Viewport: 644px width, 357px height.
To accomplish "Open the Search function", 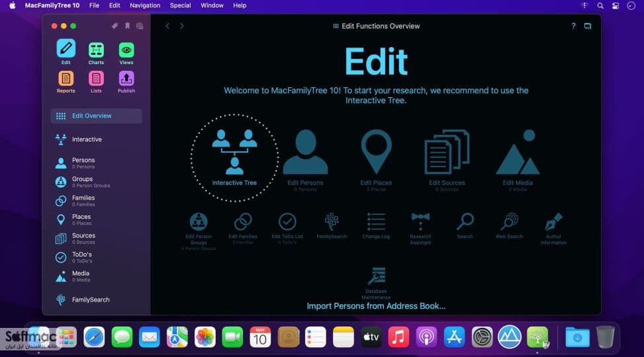I will coord(465,225).
